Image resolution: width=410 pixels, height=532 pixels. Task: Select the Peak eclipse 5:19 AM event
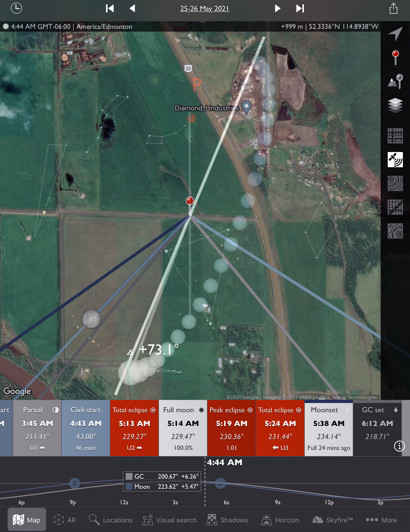click(x=231, y=428)
